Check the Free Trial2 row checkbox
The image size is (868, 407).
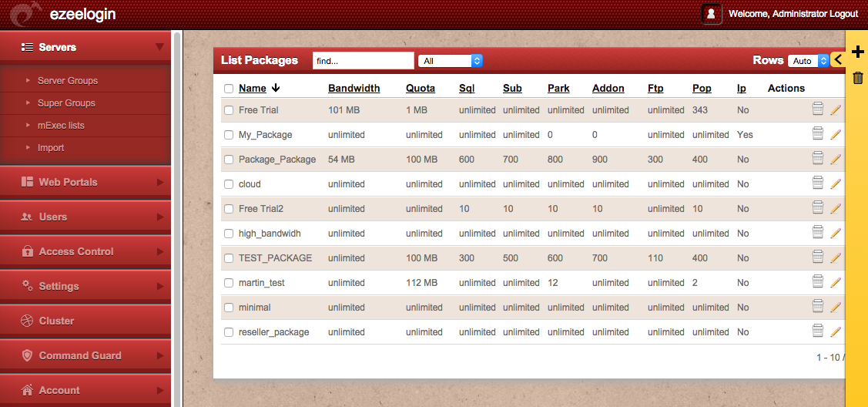point(229,209)
